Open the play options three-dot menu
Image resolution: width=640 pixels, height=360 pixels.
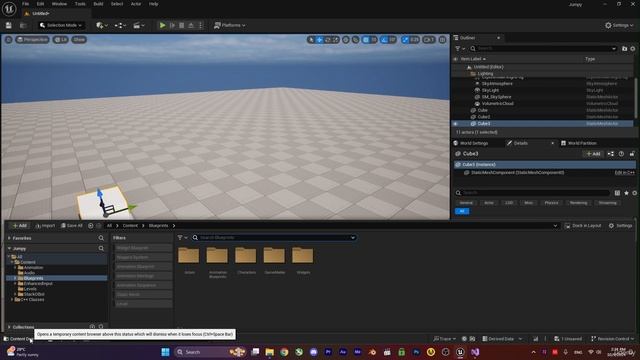click(x=200, y=25)
